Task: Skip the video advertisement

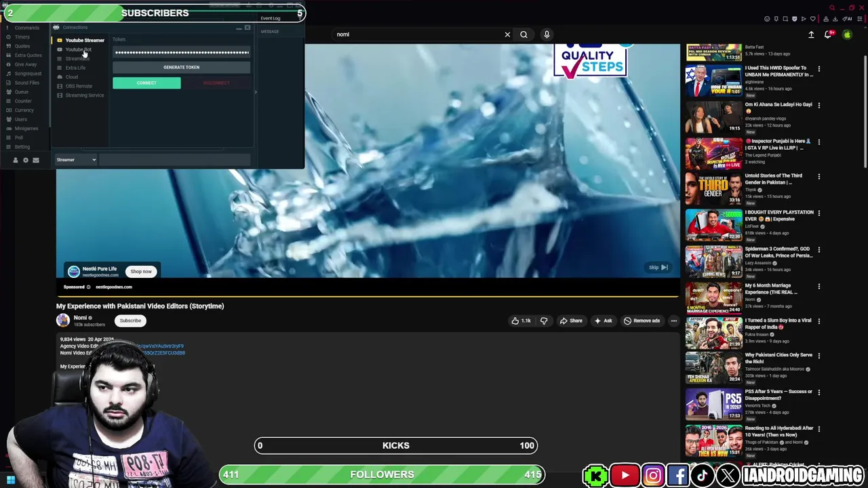Action: [x=658, y=268]
